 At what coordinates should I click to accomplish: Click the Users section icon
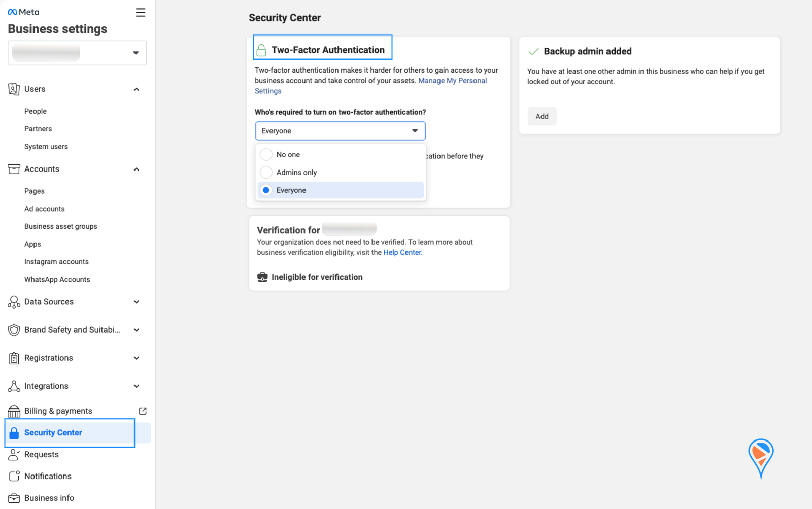click(14, 89)
